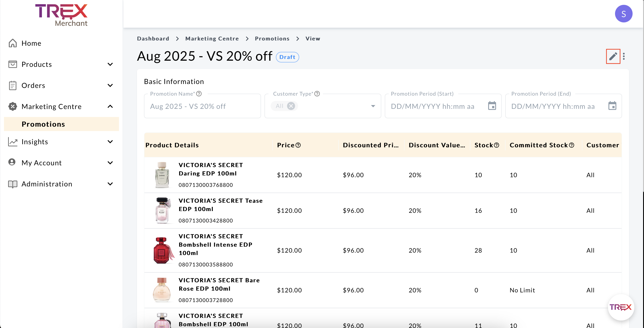Click the Committed Stock help icon
Viewport: 644px width, 328px height.
[x=572, y=145]
